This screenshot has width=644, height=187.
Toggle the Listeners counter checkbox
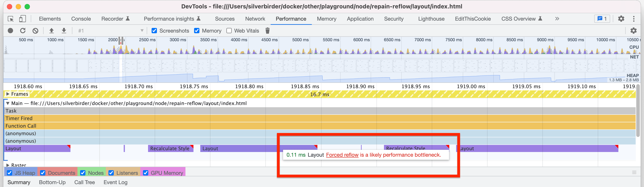point(111,173)
